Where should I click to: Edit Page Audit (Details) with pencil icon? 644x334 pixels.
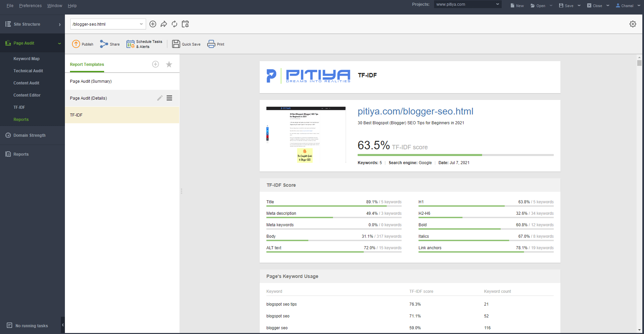(x=160, y=98)
